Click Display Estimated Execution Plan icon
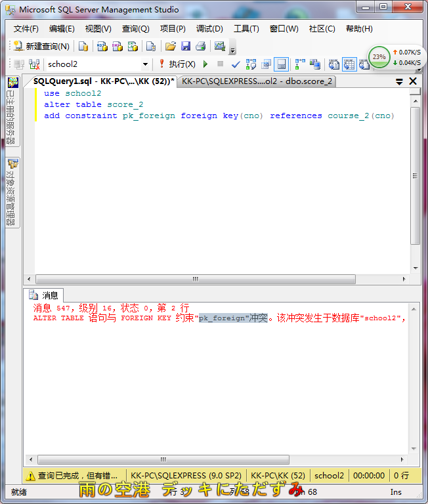Viewport: 428px width, 504px height. [x=251, y=64]
